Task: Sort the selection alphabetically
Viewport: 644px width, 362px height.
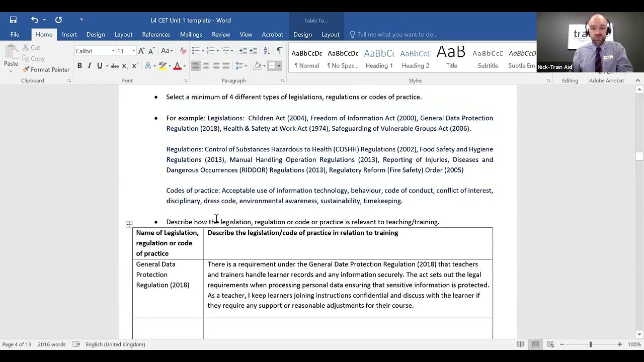Action: (267, 51)
